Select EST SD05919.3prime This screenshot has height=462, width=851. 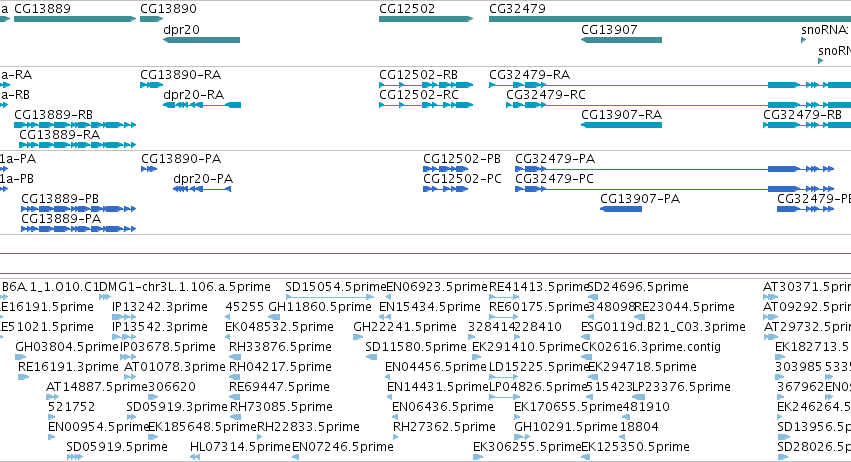(x=177, y=407)
